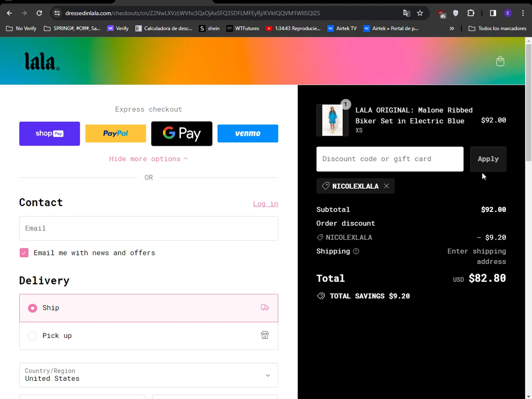Click the Enter shipping address text
532x399 pixels.
[x=477, y=256]
